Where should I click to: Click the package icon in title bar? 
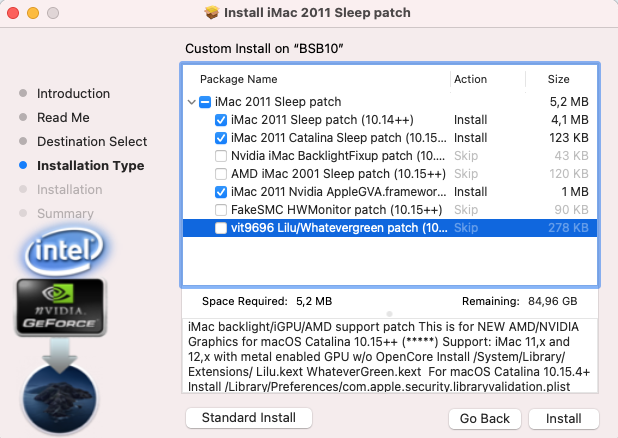[x=211, y=12]
